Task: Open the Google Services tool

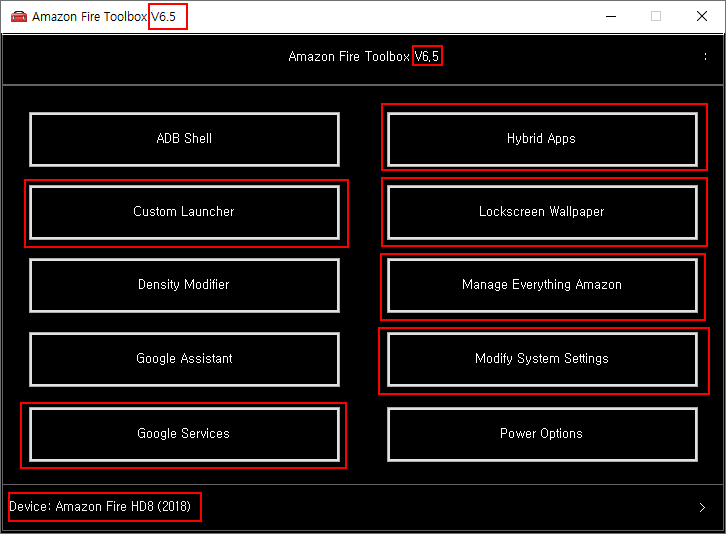Action: (x=184, y=434)
